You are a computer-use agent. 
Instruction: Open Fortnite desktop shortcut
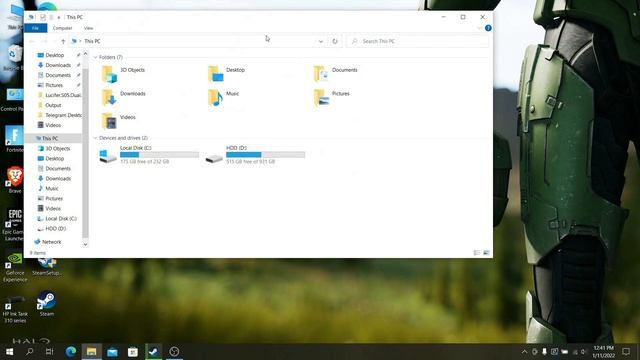(x=15, y=139)
